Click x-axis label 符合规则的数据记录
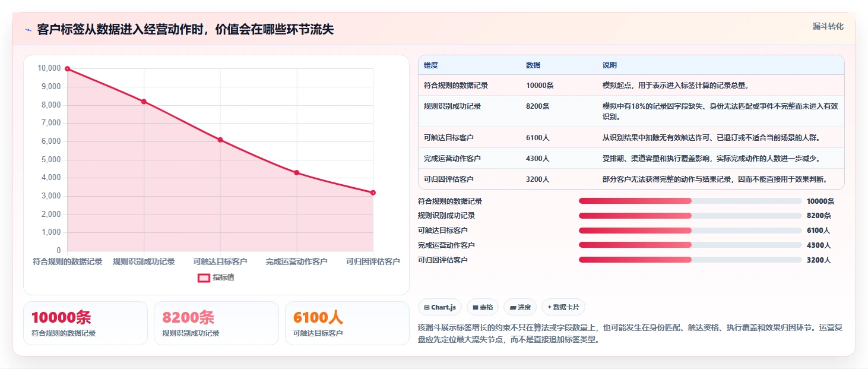Image resolution: width=868 pixels, height=369 pixels. coord(67,261)
